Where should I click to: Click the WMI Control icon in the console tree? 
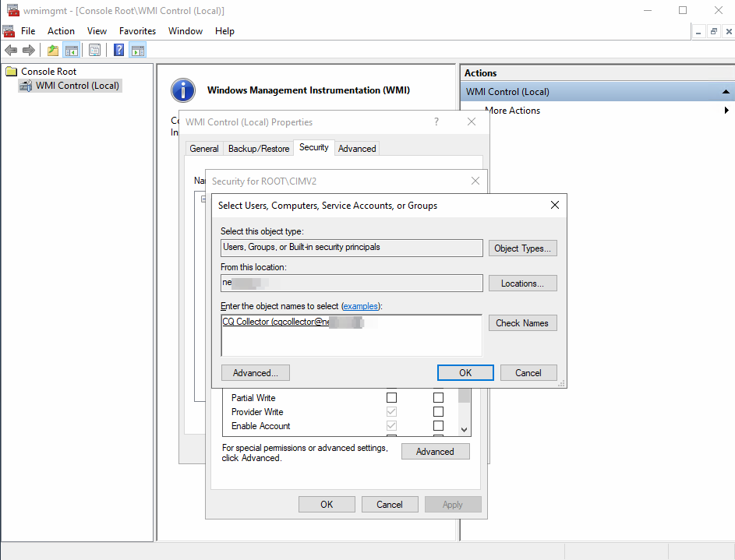pos(27,86)
